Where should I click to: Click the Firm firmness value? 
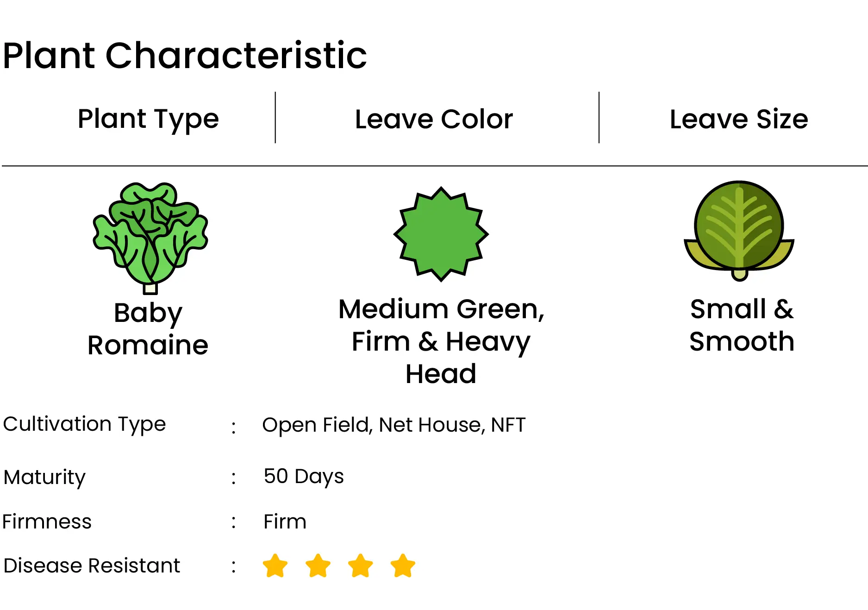tap(285, 522)
